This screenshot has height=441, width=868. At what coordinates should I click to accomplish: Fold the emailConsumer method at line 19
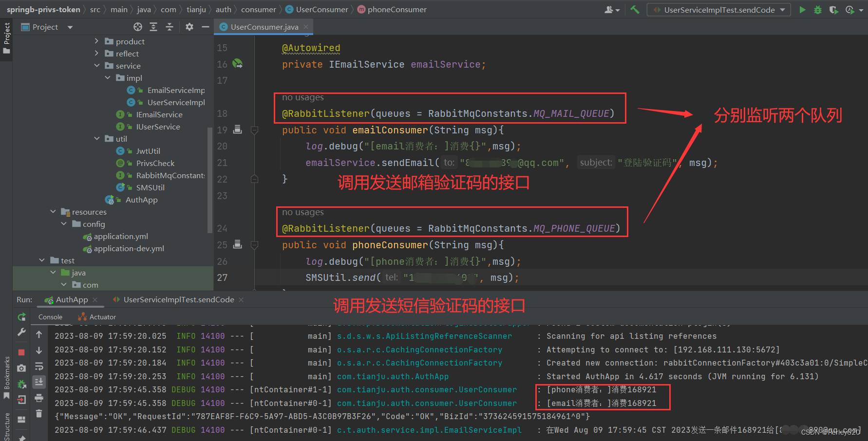pos(254,130)
